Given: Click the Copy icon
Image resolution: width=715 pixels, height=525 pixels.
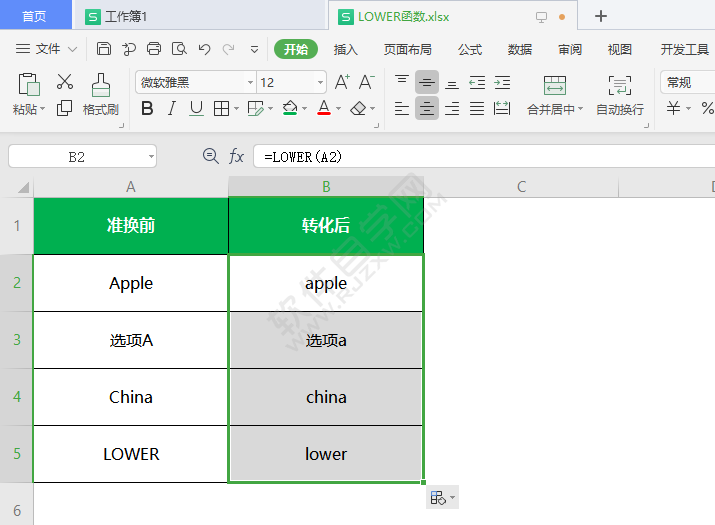Looking at the screenshot, I should tap(64, 108).
